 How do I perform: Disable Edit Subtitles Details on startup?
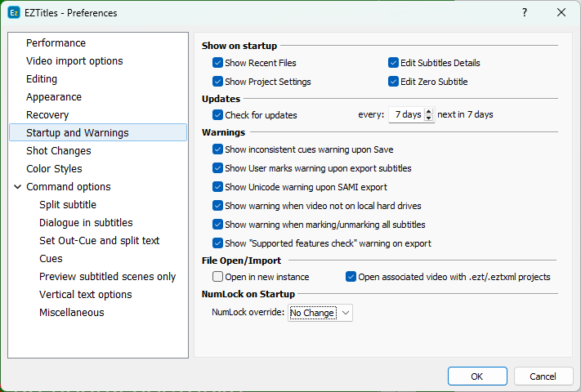393,63
